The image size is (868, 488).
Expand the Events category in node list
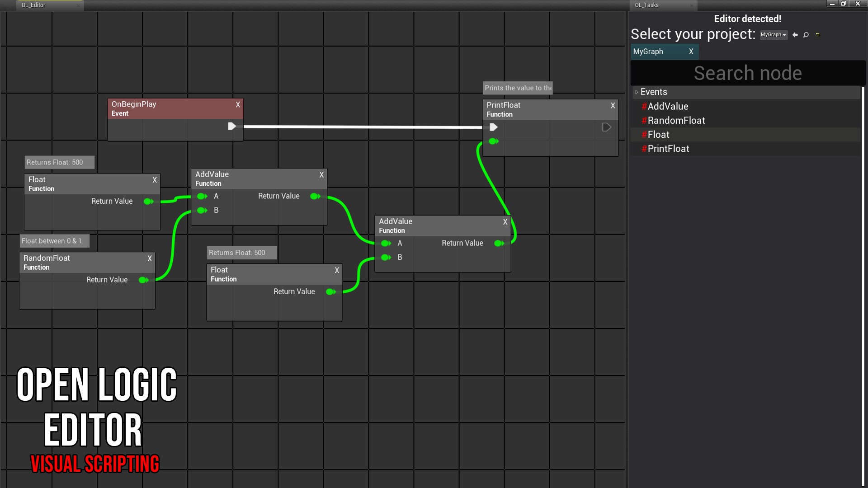tap(637, 92)
